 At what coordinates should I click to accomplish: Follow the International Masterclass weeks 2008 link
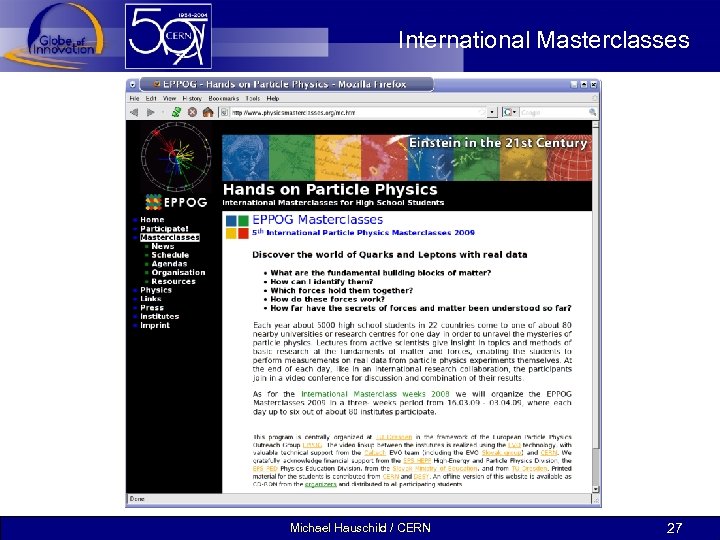tap(375, 394)
